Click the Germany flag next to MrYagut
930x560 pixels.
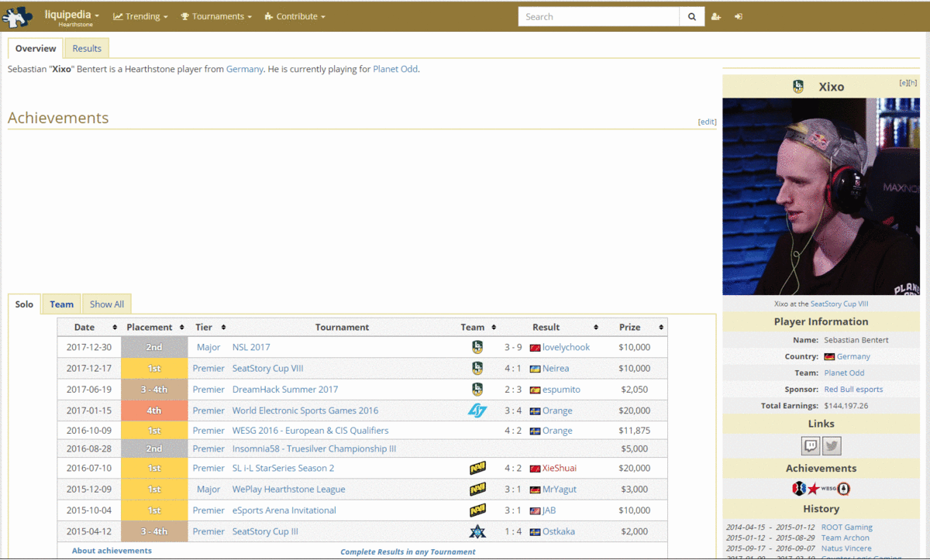tap(535, 490)
